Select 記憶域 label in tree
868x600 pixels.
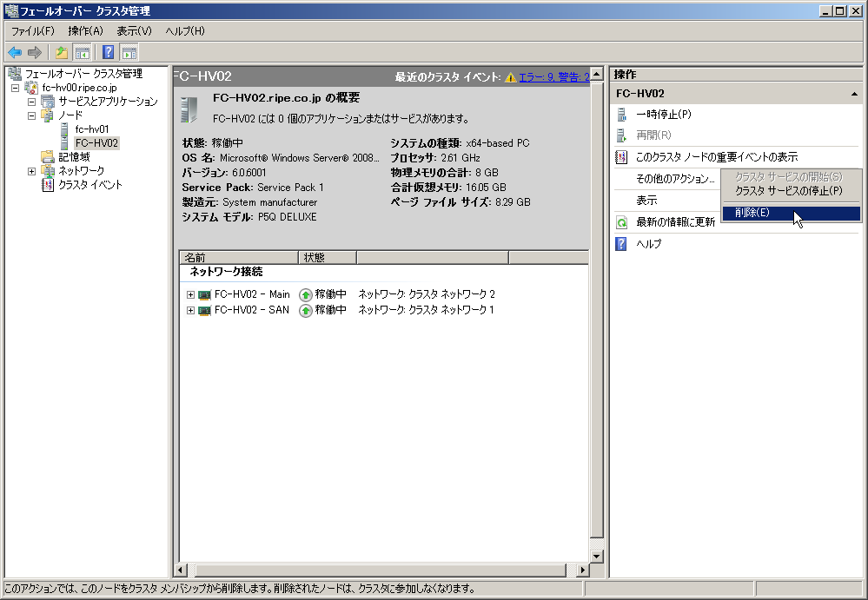click(74, 157)
